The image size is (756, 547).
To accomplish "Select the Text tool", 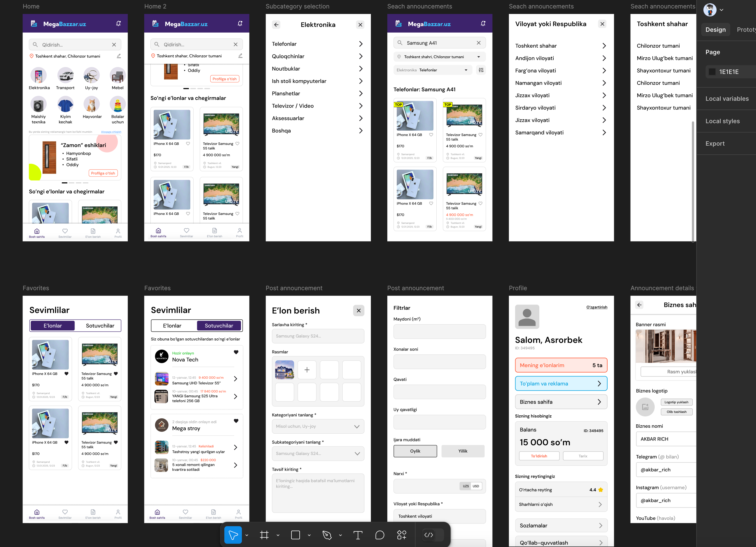I will click(x=358, y=535).
